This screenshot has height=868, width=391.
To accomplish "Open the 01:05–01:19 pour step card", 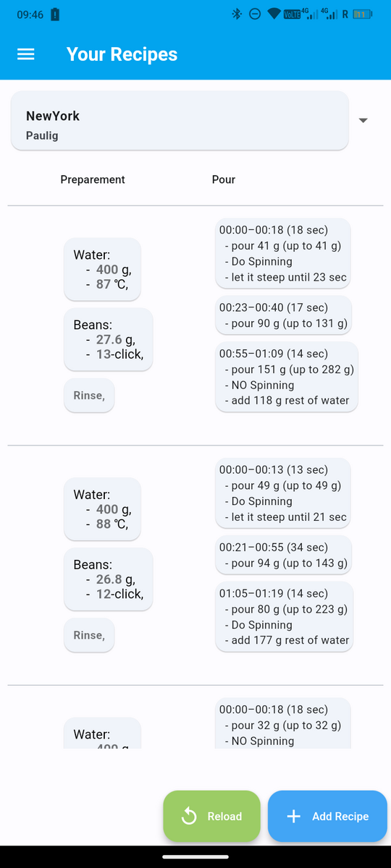I will tap(285, 616).
